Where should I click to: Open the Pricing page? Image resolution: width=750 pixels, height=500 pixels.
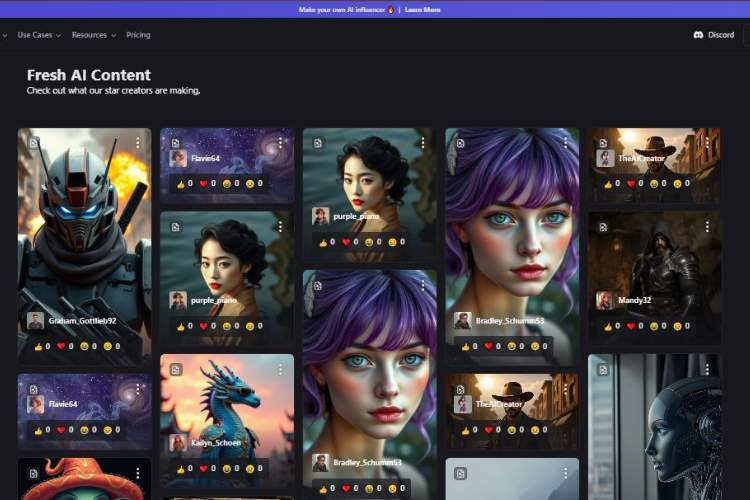tap(138, 35)
